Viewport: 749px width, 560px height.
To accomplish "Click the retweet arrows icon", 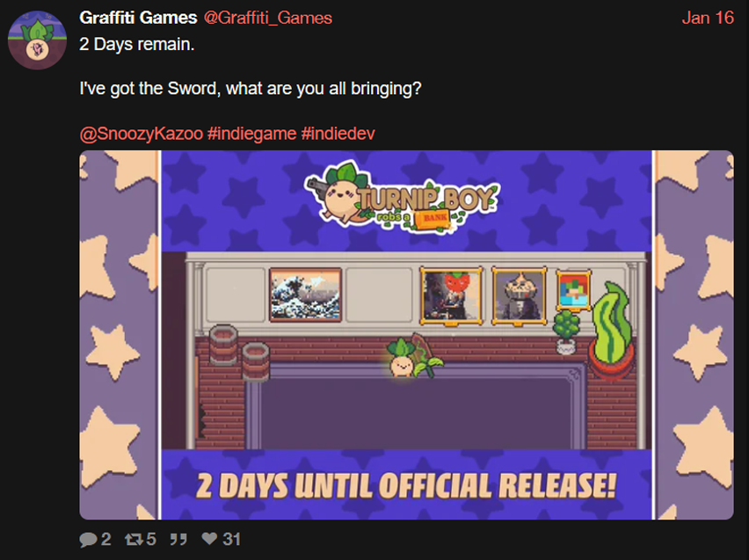I will (x=134, y=540).
